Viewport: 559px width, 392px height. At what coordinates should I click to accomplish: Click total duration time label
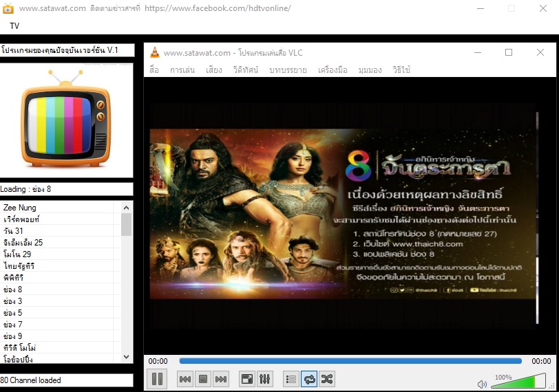541,361
